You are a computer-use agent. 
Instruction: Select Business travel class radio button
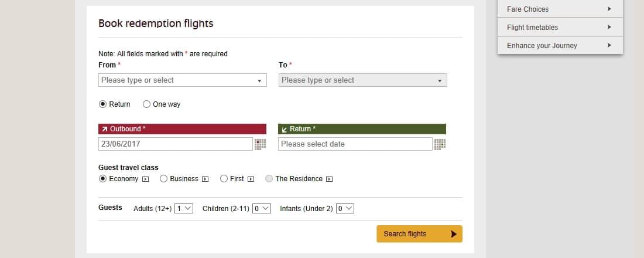(x=163, y=179)
